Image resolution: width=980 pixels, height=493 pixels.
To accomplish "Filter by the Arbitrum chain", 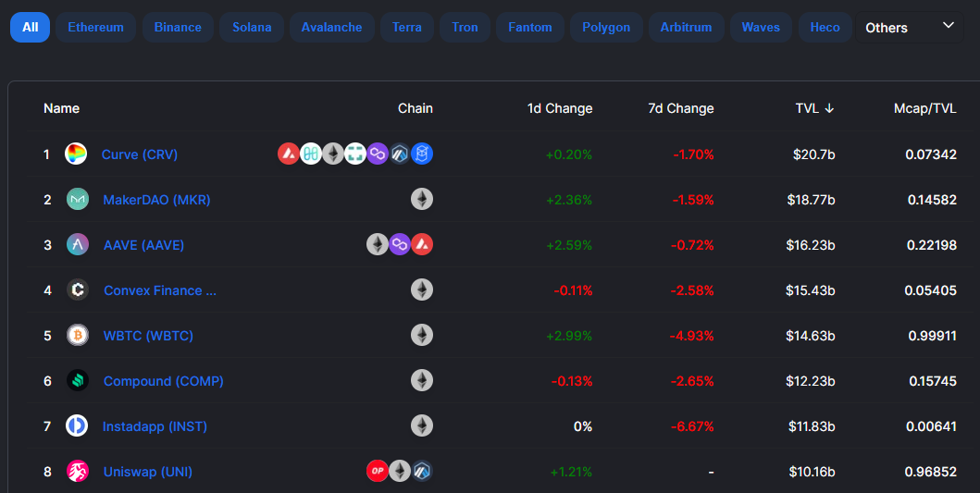I will pyautogui.click(x=687, y=28).
